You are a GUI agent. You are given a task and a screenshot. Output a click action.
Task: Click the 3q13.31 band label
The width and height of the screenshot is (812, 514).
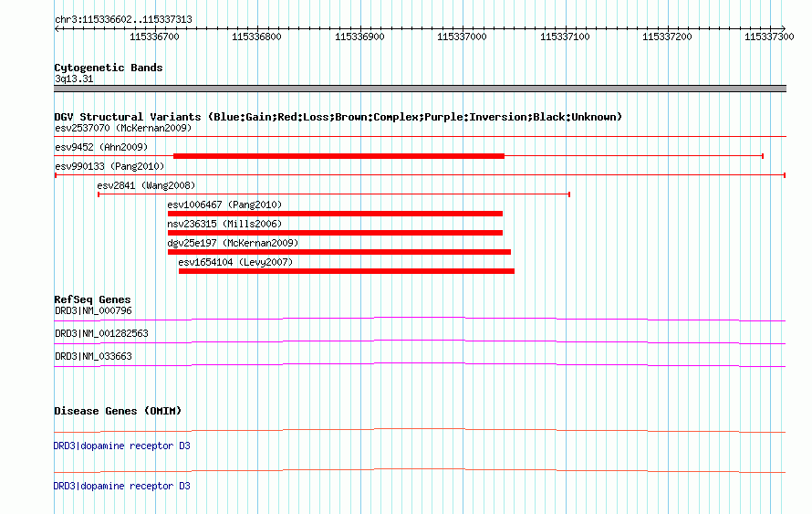74,79
